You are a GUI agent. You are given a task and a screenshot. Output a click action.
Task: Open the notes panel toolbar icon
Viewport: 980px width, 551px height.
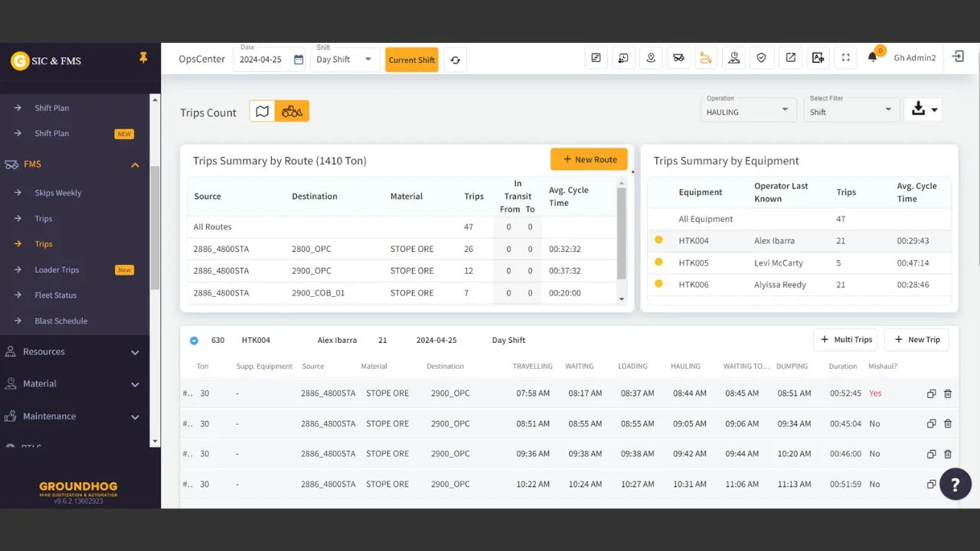click(x=596, y=57)
